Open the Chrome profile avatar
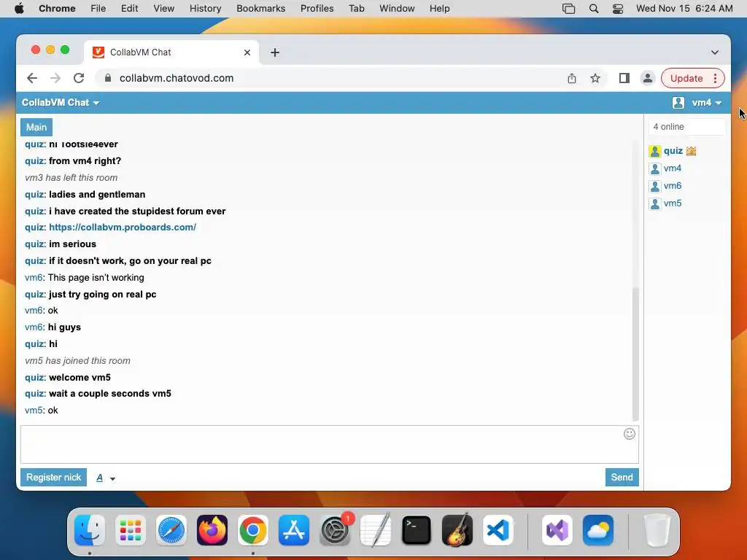 click(x=648, y=78)
